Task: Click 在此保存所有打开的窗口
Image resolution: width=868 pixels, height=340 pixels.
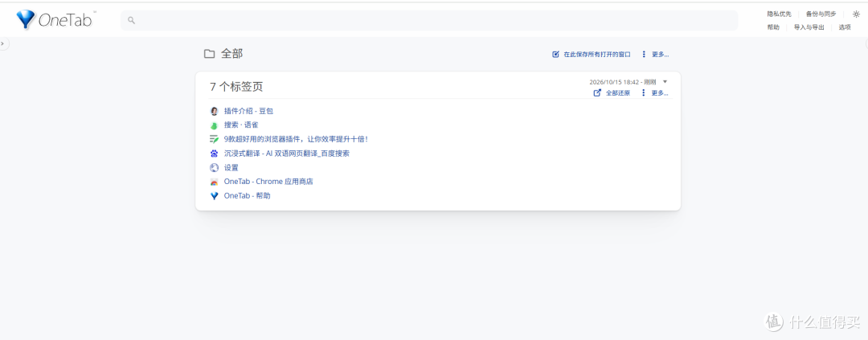Action: (596, 55)
